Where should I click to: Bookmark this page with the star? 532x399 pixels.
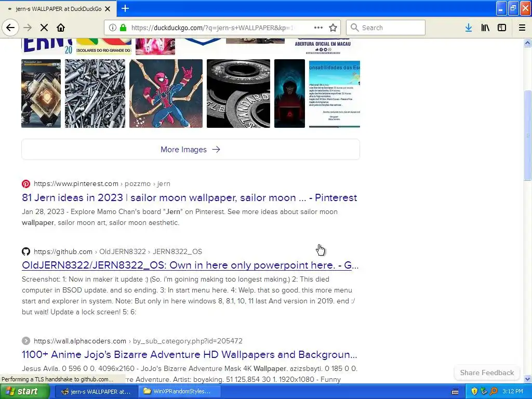(333, 28)
